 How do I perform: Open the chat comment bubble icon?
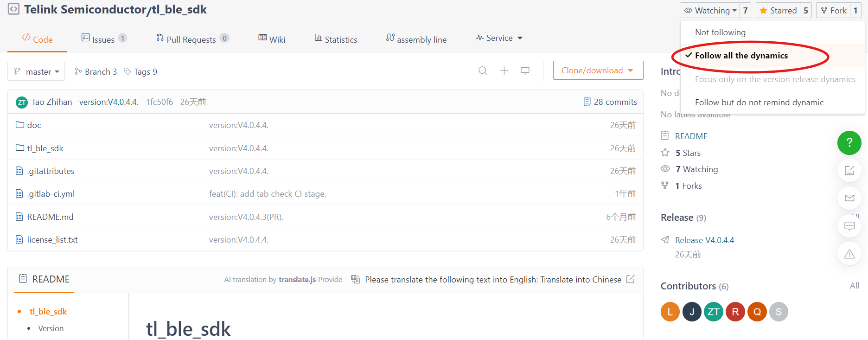coord(849,226)
